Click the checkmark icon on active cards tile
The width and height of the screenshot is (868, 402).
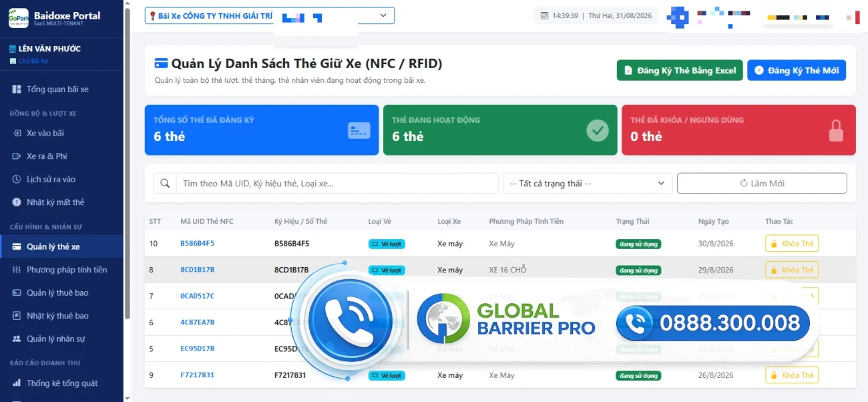[598, 130]
